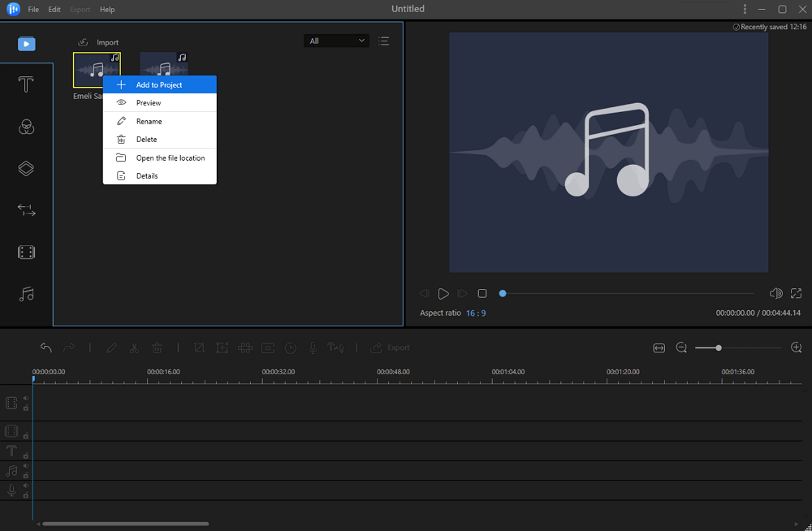
Task: Play the preview video
Action: [443, 293]
